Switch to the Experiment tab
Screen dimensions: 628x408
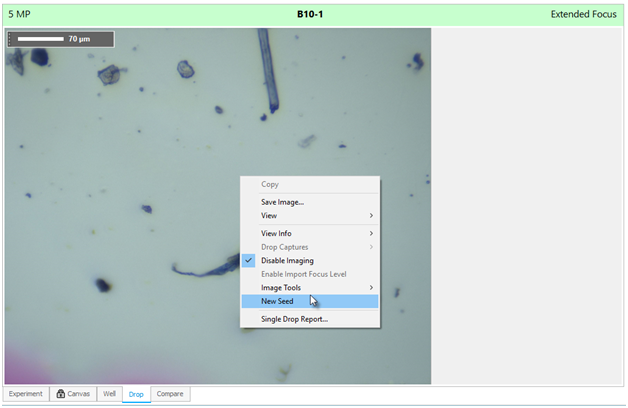[x=26, y=394]
